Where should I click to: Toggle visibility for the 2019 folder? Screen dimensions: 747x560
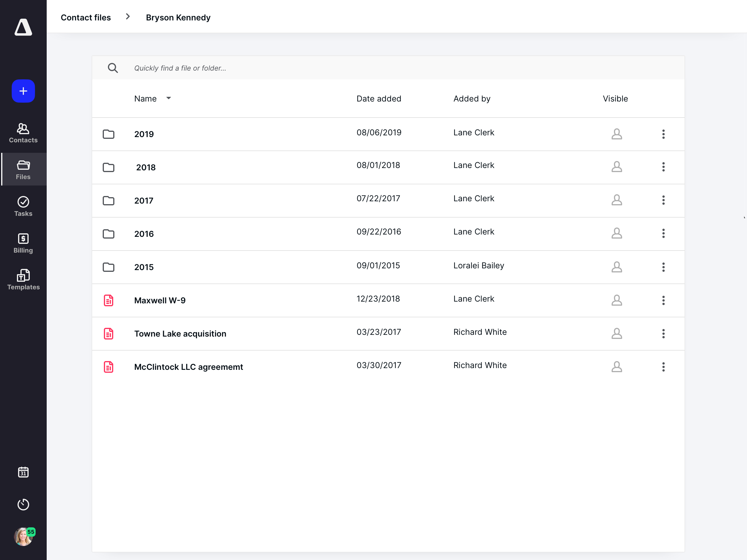pos(617,134)
